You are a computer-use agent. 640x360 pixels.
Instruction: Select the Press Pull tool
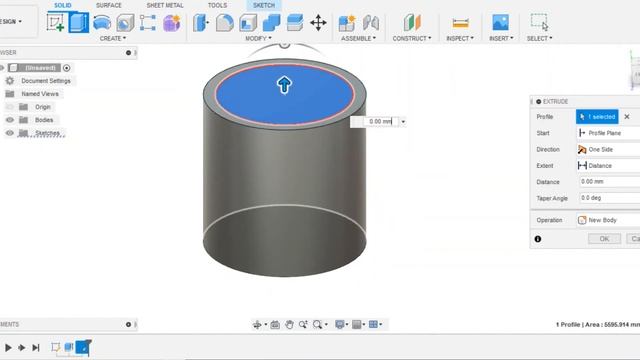tap(201, 22)
